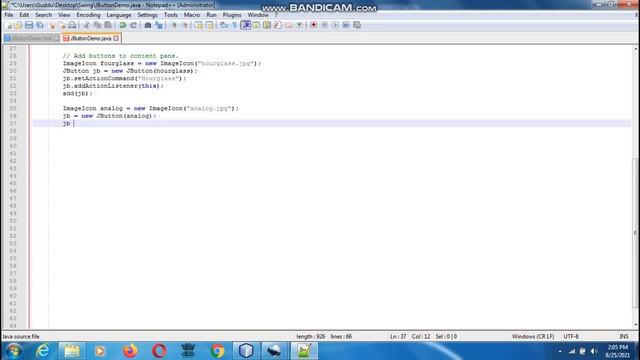Screen dimensions: 640x360
Task: Toggle Word Wrap in the toolbar
Action: (x=224, y=25)
